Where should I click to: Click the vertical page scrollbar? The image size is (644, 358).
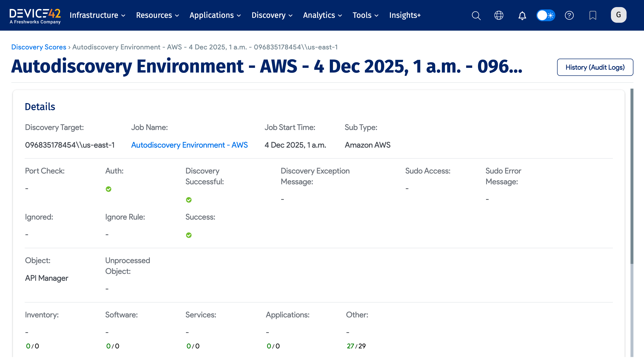click(632, 175)
